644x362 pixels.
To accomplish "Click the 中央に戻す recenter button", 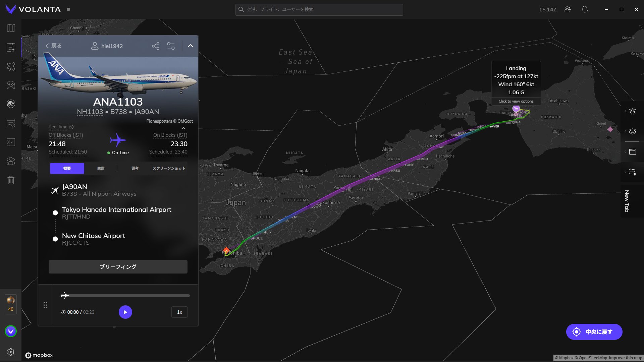I will pyautogui.click(x=594, y=332).
